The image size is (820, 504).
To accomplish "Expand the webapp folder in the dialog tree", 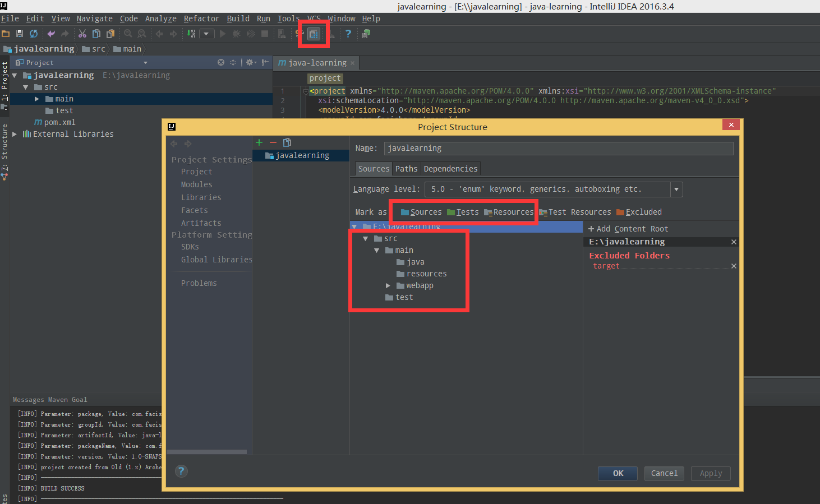I will 388,286.
